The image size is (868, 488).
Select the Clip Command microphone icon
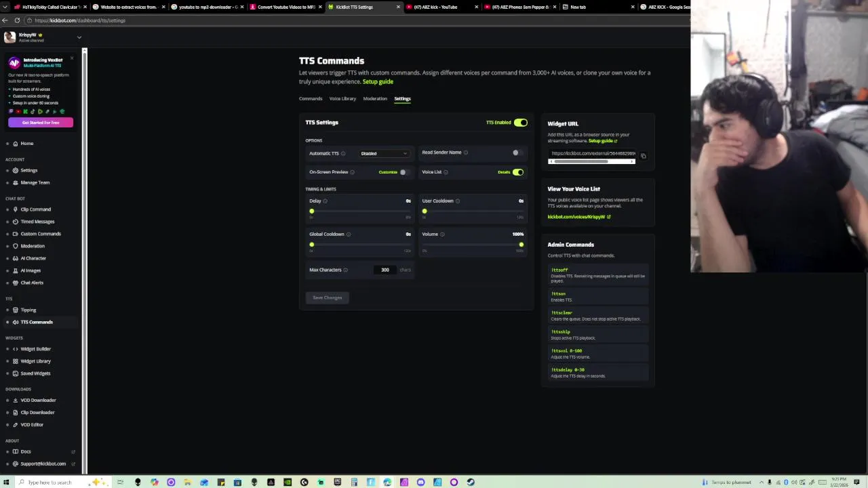tap(16, 209)
